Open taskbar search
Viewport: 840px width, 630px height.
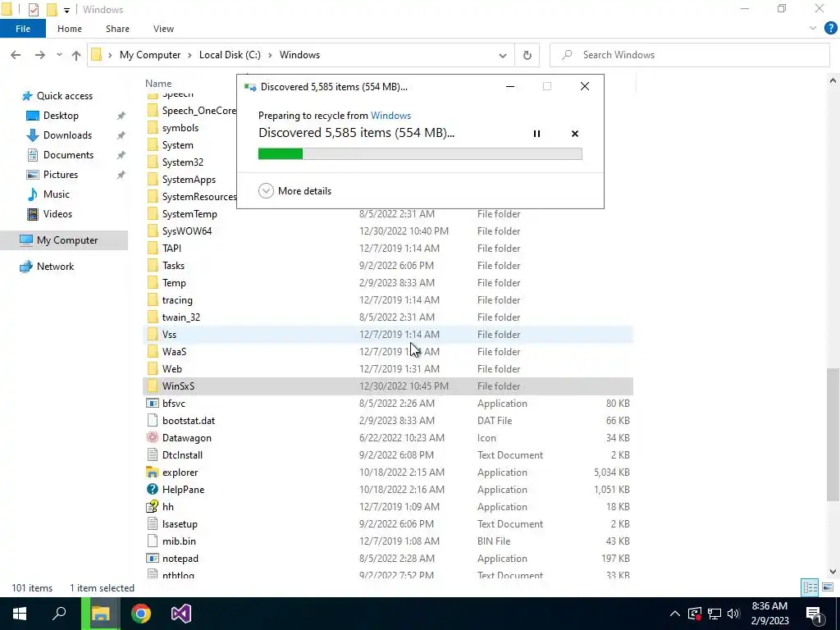click(x=59, y=614)
